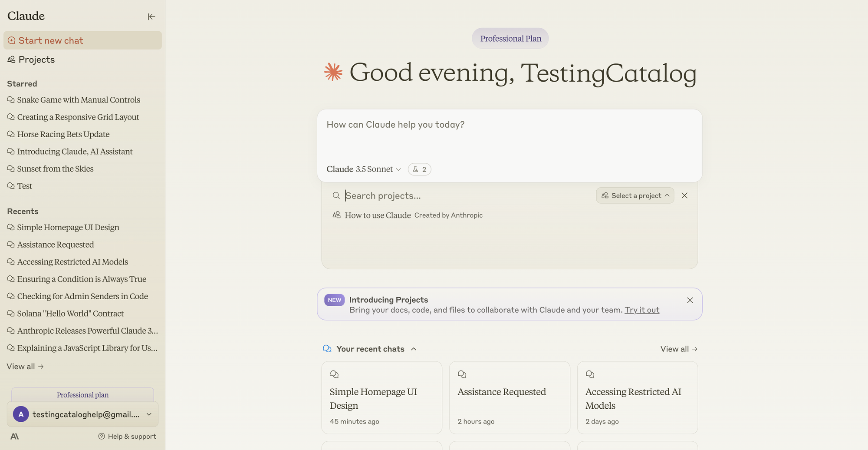This screenshot has height=450, width=868.
Task: Click the Anthropic logo at bottom left
Action: pos(15,436)
